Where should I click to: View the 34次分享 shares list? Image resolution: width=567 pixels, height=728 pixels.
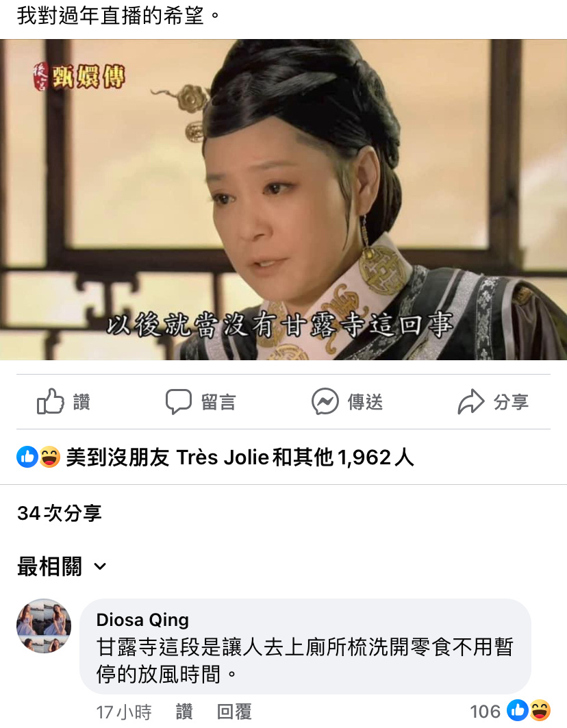pyautogui.click(x=60, y=513)
